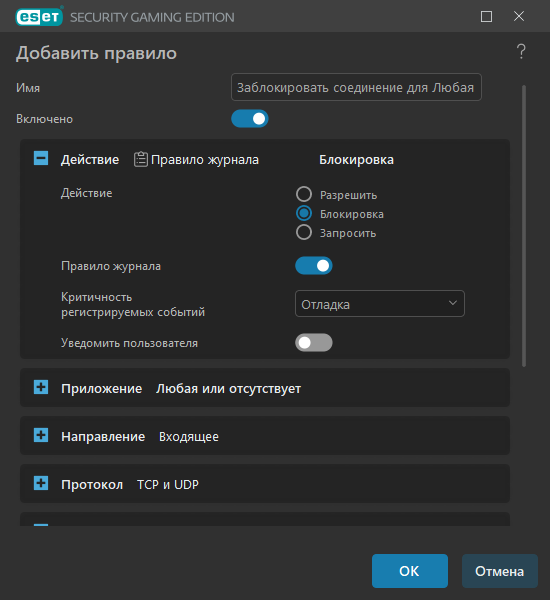Close the ESET window
The image size is (550, 600).
[x=519, y=16]
